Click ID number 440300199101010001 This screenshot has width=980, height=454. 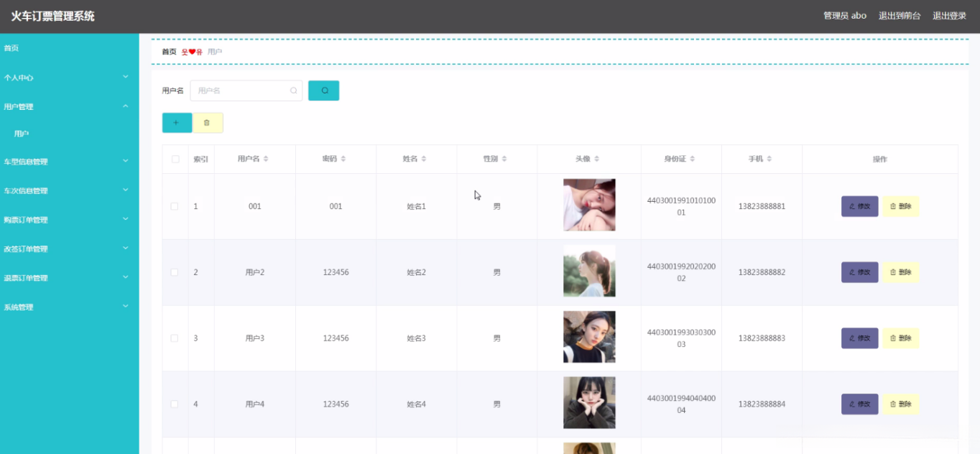681,206
